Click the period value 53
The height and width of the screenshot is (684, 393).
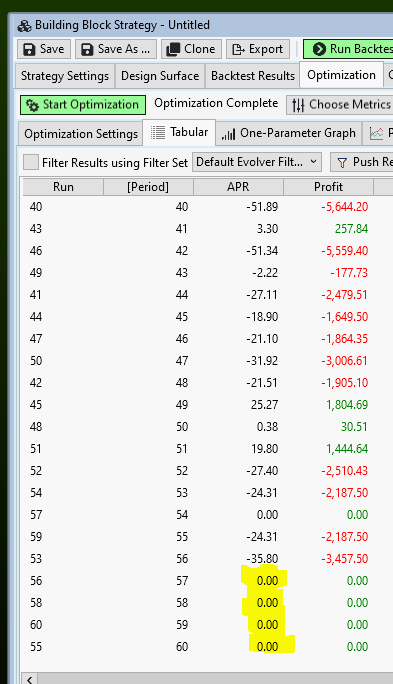pos(182,492)
